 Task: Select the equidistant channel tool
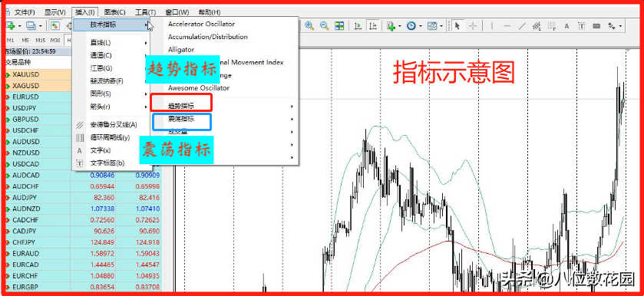537,26
